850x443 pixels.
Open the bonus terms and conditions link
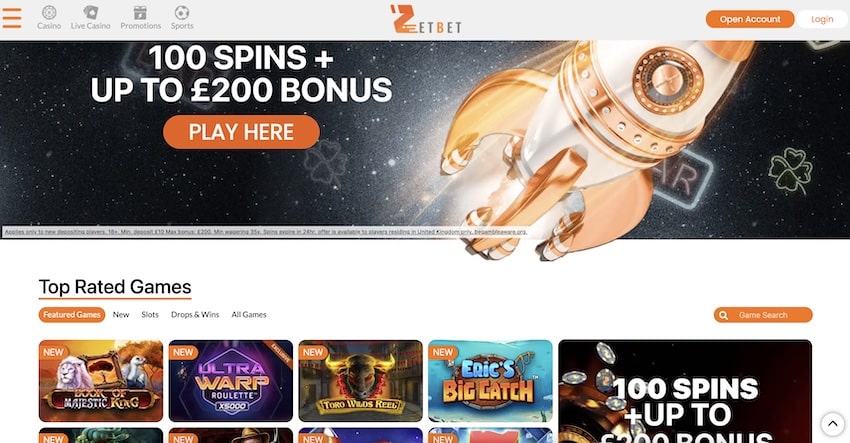coord(266,232)
